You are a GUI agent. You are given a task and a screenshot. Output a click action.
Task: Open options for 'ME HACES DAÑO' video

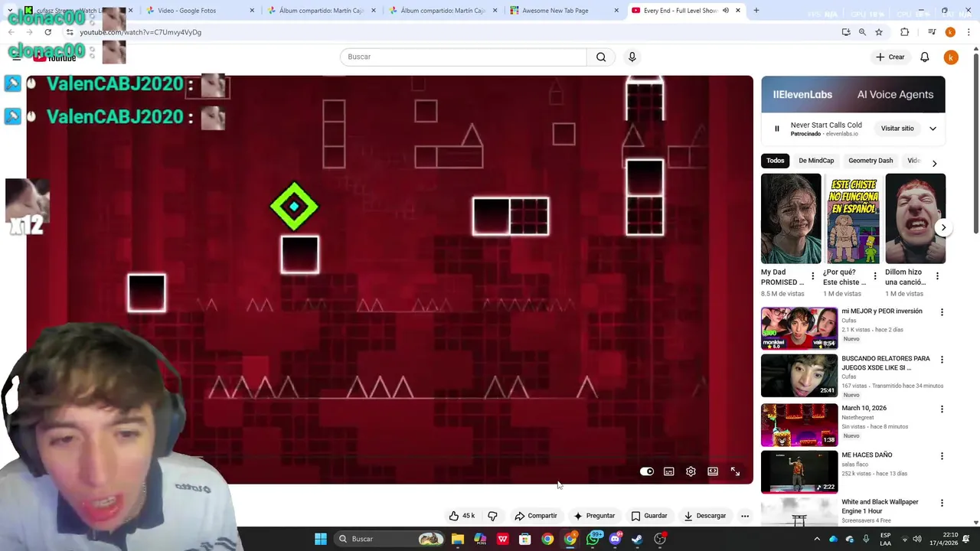[x=942, y=456]
